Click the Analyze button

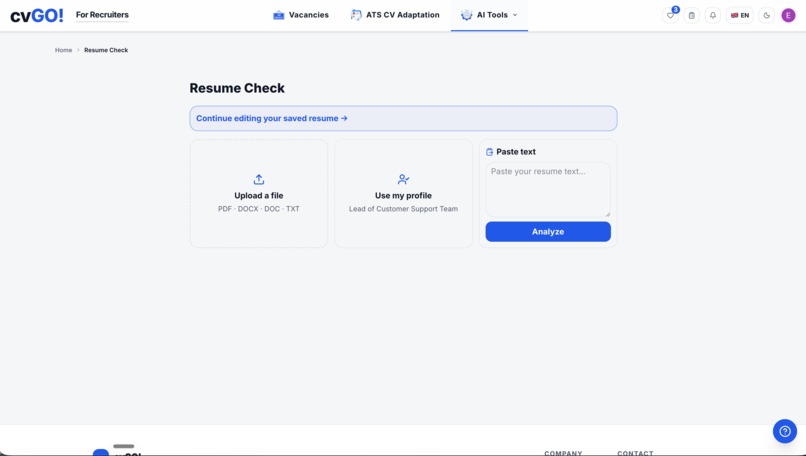(548, 231)
